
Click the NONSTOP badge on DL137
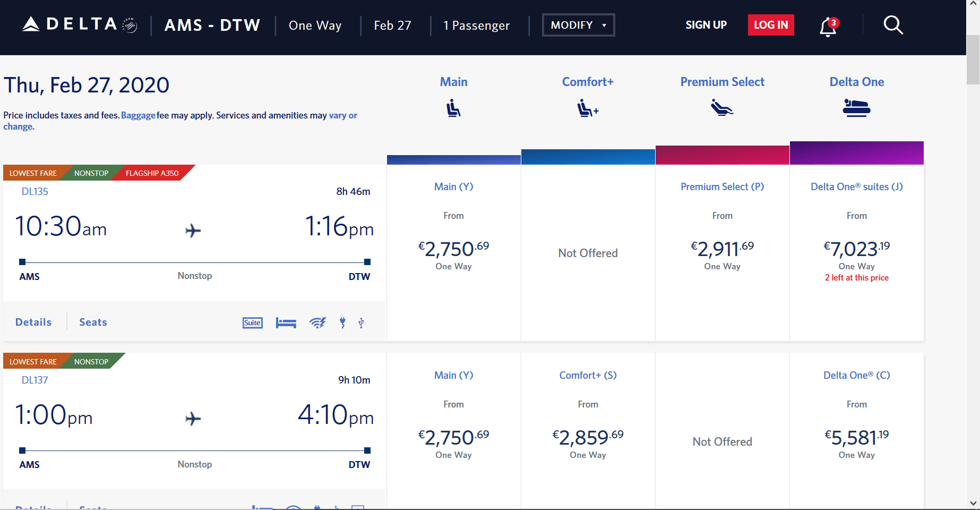coord(91,362)
